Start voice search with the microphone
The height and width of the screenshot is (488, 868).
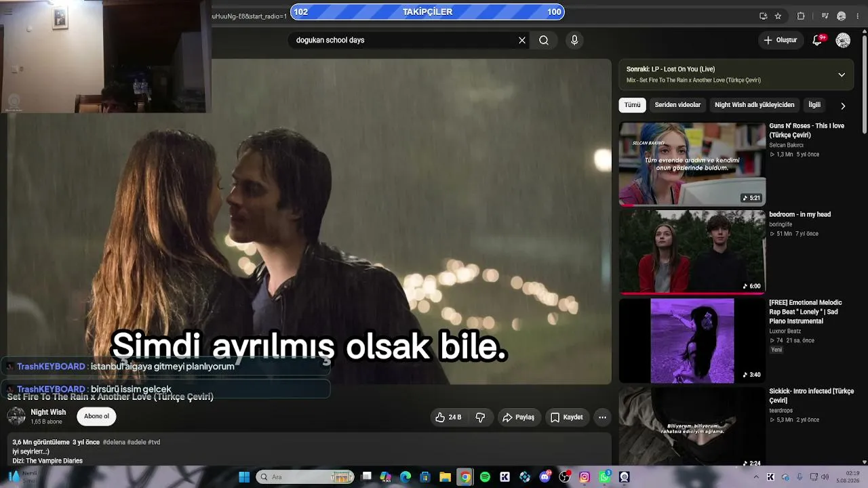pyautogui.click(x=574, y=40)
